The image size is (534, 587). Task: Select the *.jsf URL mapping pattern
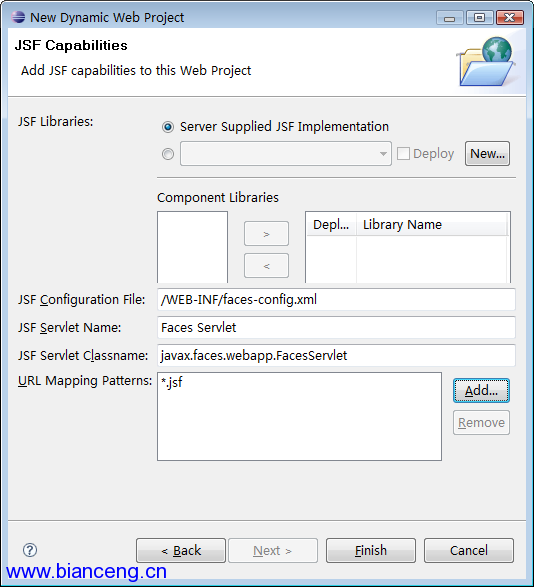[172, 382]
